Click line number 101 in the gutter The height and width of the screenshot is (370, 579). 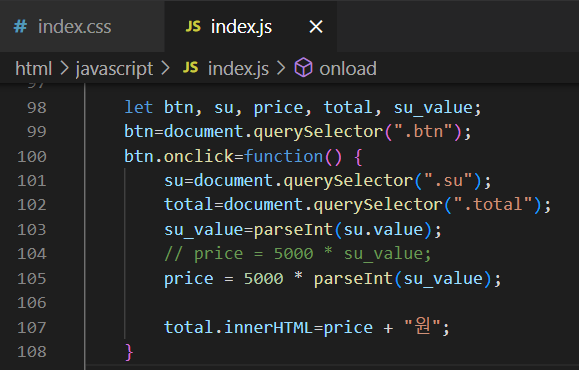point(32,181)
